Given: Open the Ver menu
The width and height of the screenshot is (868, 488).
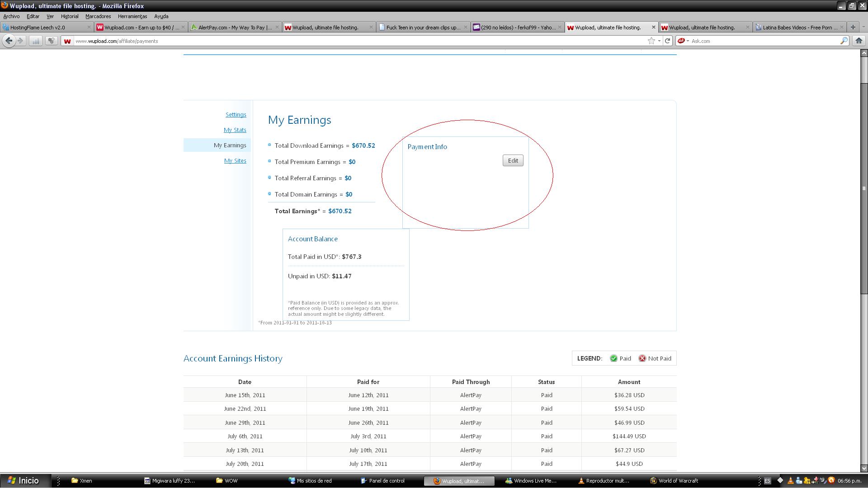Looking at the screenshot, I should coord(50,16).
